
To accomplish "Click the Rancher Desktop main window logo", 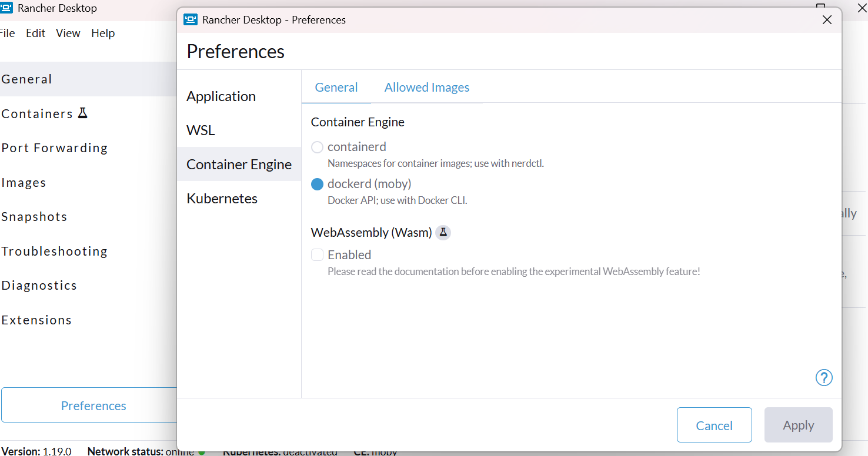I will point(6,8).
